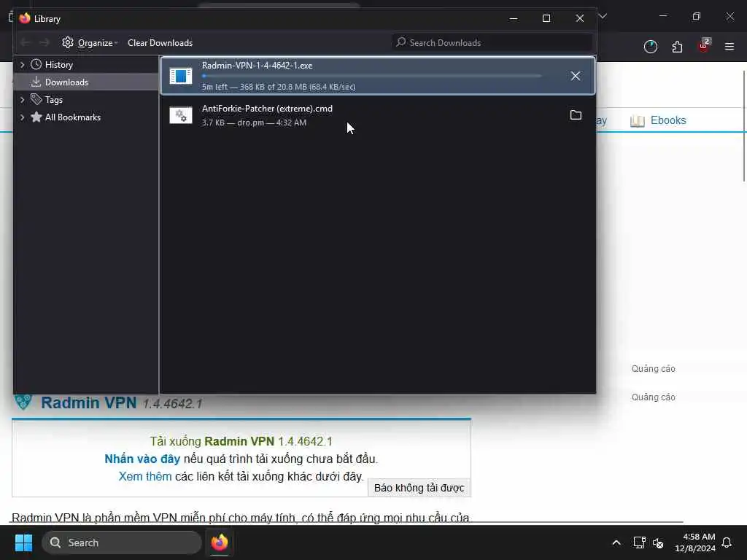Cancel the Radmin-VPN download with the X
Viewport: 747px width, 560px height.
(x=576, y=76)
